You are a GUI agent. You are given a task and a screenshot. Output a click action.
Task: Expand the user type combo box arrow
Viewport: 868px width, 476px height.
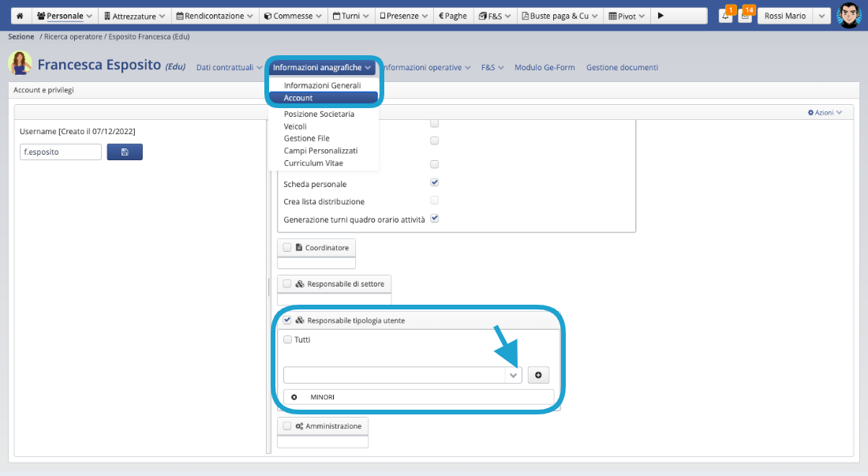514,375
